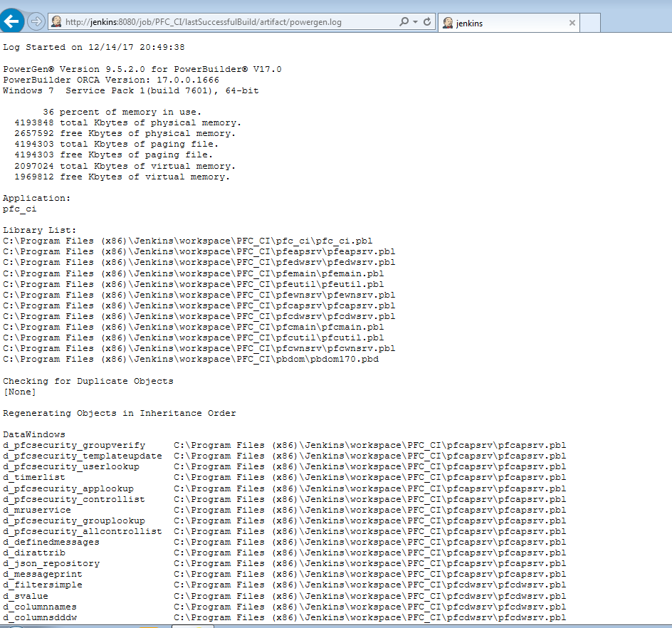Image resolution: width=672 pixels, height=628 pixels.
Task: Click the pfcmain.pbl library path line
Action: coord(194,327)
